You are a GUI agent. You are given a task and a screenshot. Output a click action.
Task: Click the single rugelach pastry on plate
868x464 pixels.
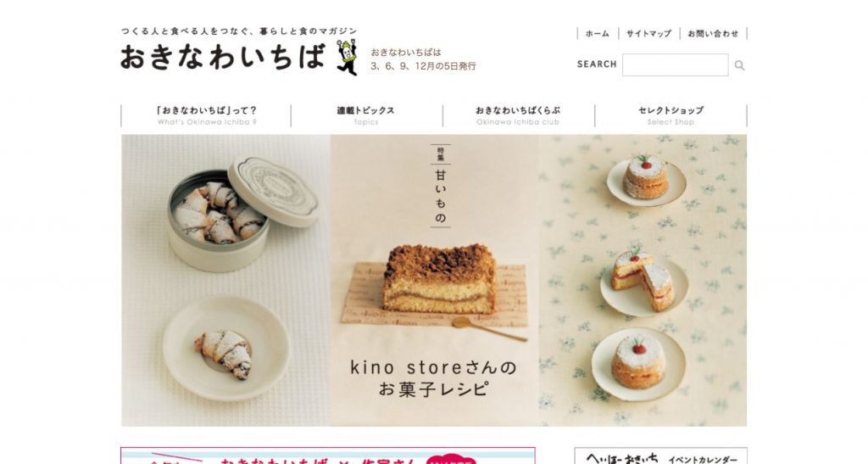[224, 353]
